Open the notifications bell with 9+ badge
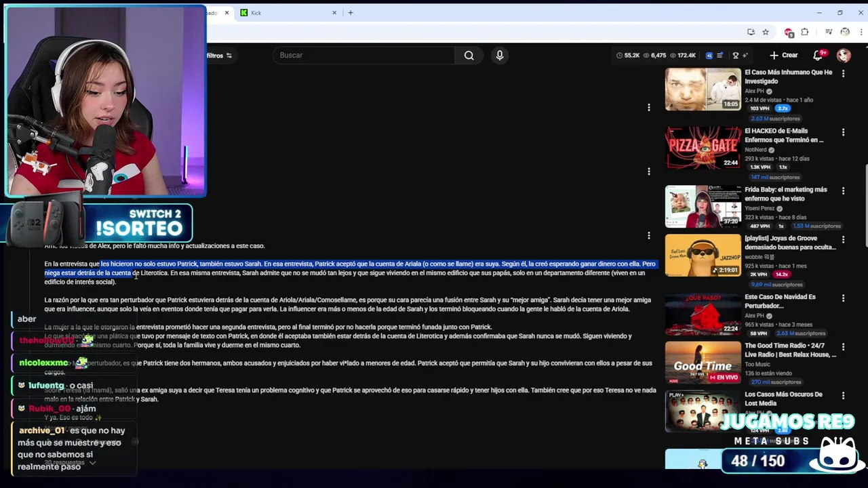 click(818, 55)
